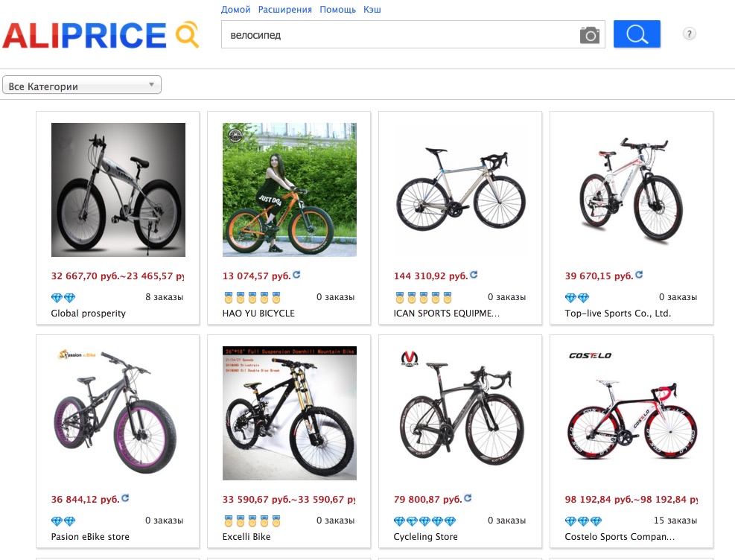Image resolution: width=735 pixels, height=560 pixels.
Task: Click a diamond icon under Costelo Sports listing
Action: pyautogui.click(x=570, y=521)
